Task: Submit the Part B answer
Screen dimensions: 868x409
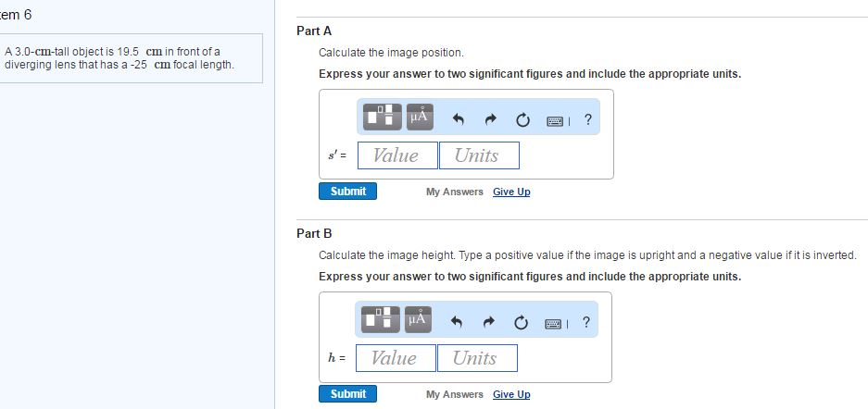Action: 347,394
